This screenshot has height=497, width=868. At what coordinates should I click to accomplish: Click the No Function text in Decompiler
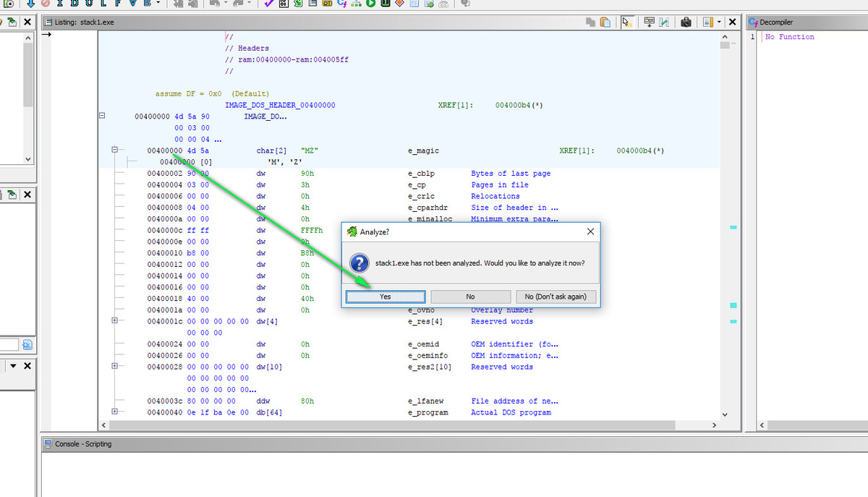(790, 37)
